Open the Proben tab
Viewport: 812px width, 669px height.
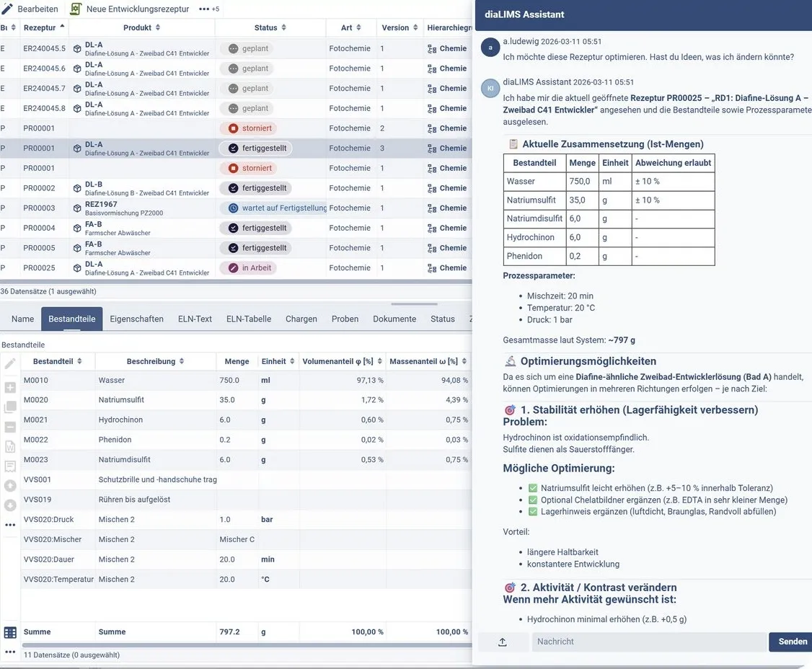[345, 319]
